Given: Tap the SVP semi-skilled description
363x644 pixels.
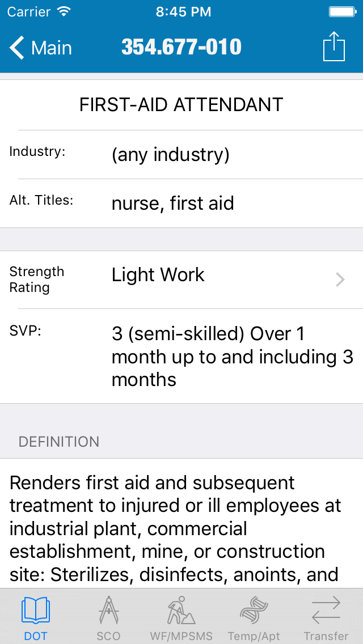Looking at the screenshot, I should click(232, 357).
